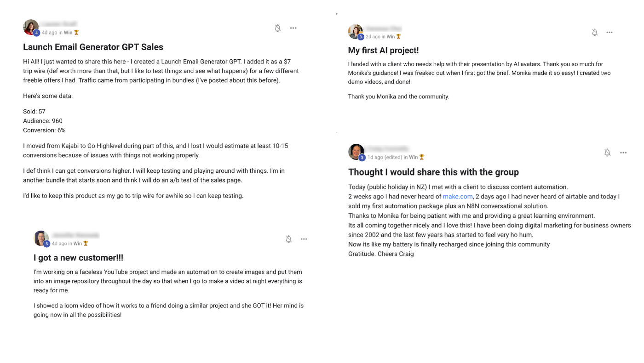Click Win category on I got a new customer post
Image resolution: width=644 pixels, height=363 pixels.
[x=78, y=244]
